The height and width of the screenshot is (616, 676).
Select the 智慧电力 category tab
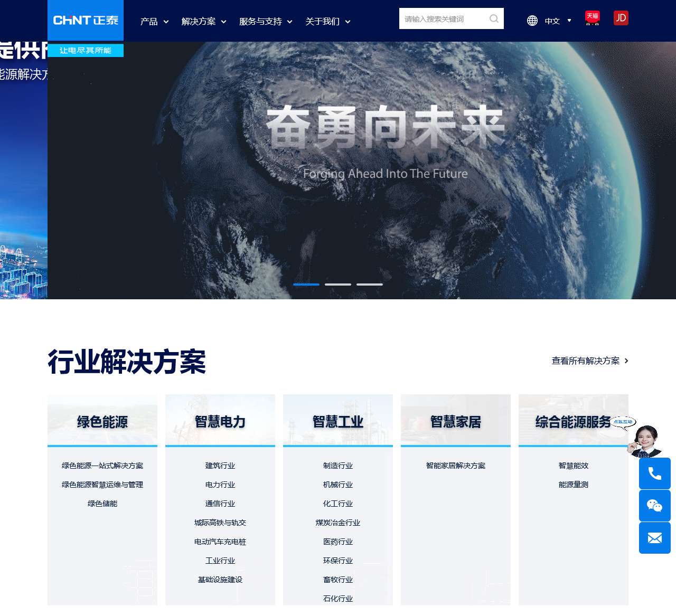coord(220,421)
